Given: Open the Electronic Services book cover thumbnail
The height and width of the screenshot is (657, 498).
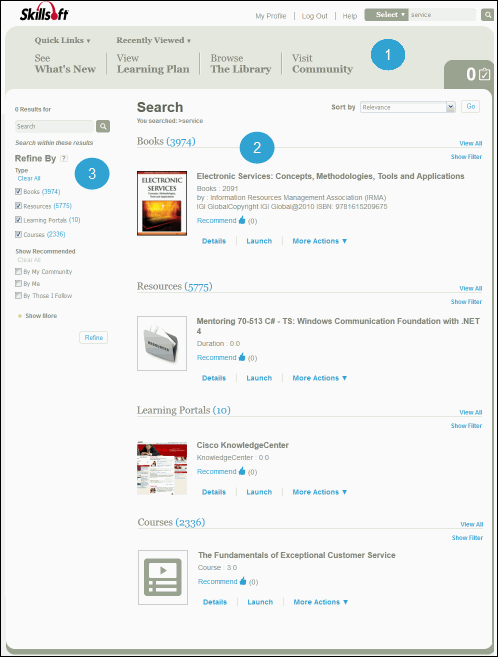Looking at the screenshot, I should pyautogui.click(x=162, y=203).
